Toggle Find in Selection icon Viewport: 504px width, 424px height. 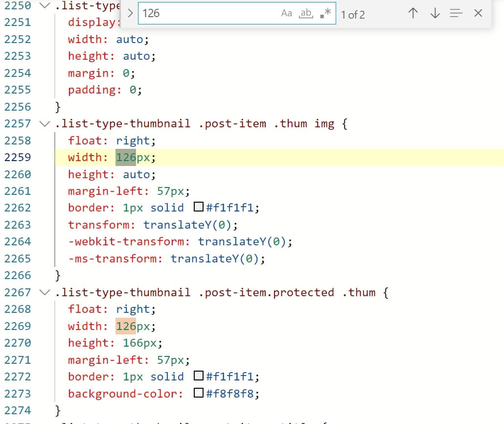tap(456, 13)
